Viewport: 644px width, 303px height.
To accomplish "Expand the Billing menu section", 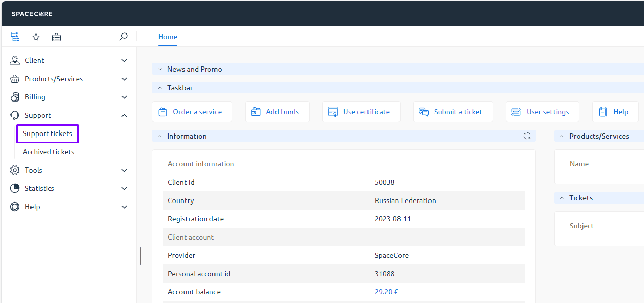I will point(68,97).
